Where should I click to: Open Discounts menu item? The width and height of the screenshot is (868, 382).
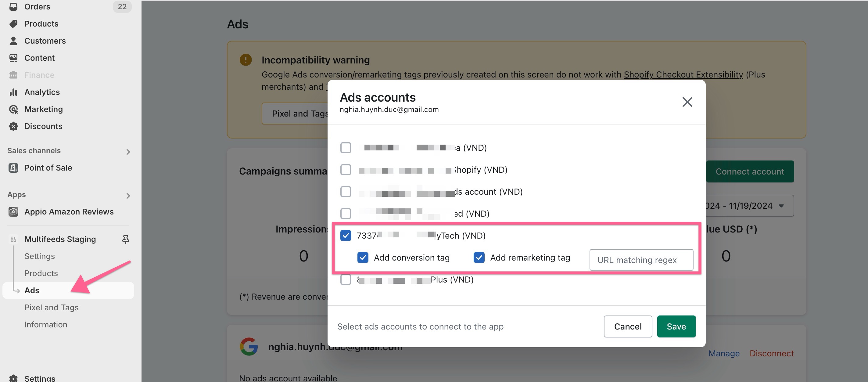coord(43,126)
